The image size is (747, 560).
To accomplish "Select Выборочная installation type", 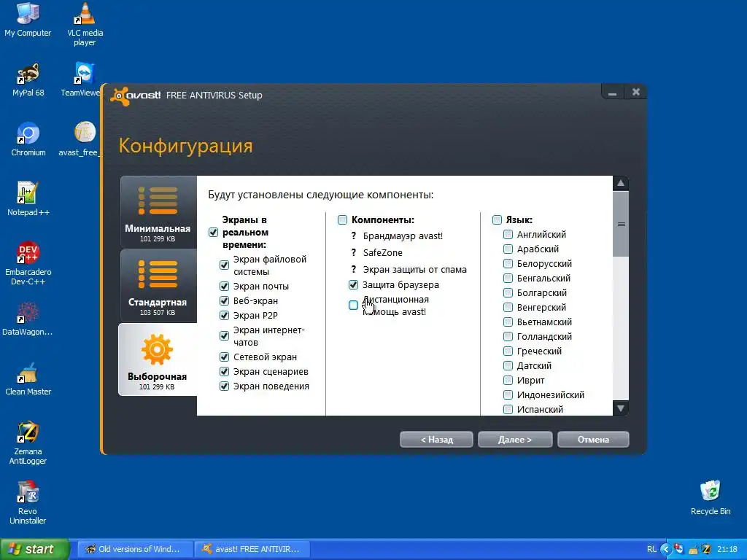I will (158, 359).
